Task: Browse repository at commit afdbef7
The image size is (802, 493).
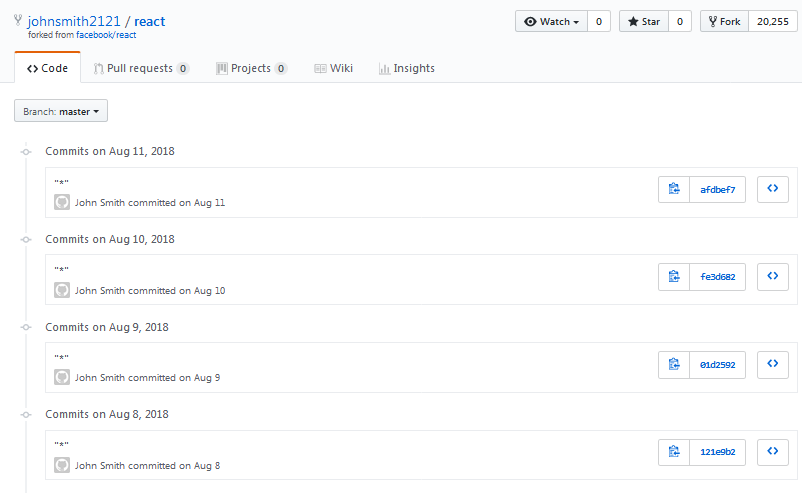Action: pos(772,189)
